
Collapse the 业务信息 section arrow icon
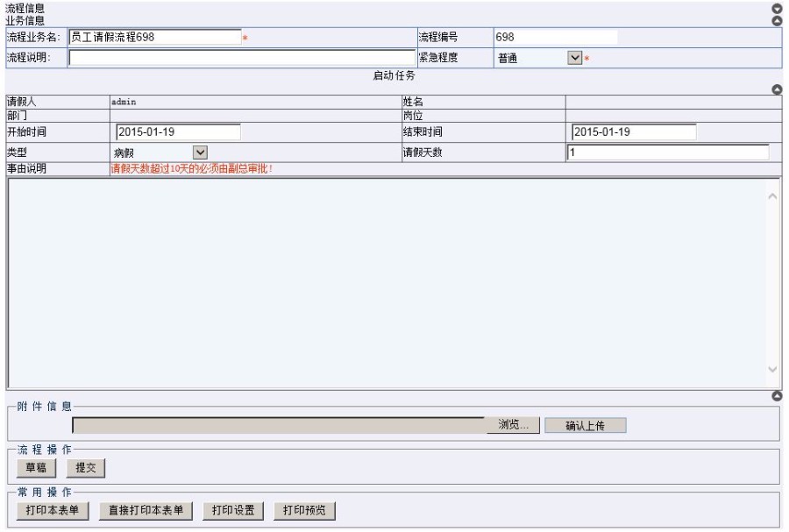[x=777, y=21]
